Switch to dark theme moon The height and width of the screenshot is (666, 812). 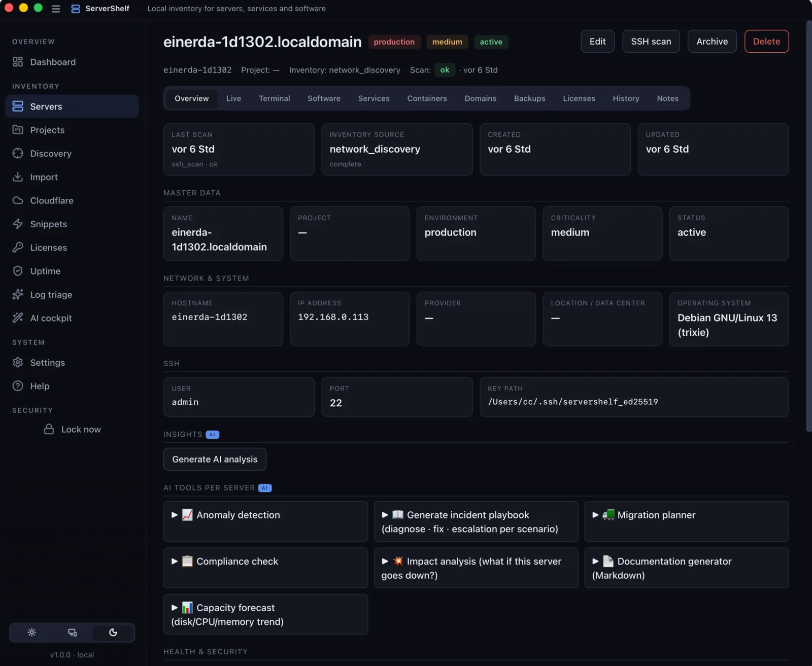click(113, 633)
